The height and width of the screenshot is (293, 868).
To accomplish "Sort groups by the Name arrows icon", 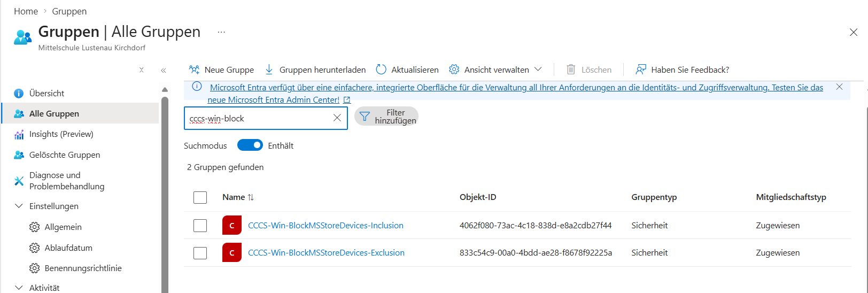I will (x=251, y=197).
